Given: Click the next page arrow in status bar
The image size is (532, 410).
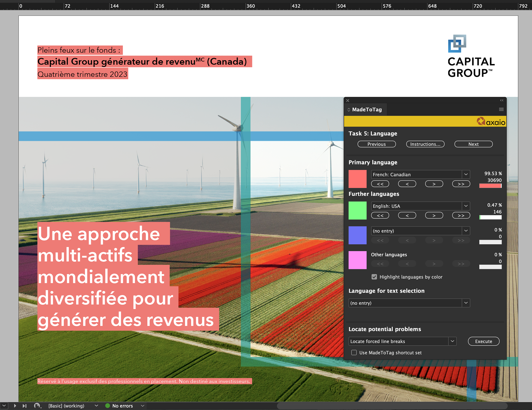Looking at the screenshot, I should click(15, 406).
